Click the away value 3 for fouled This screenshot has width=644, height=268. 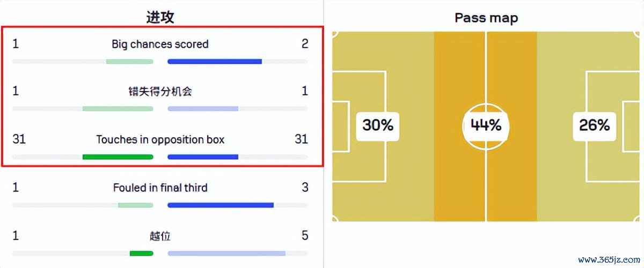coord(305,188)
